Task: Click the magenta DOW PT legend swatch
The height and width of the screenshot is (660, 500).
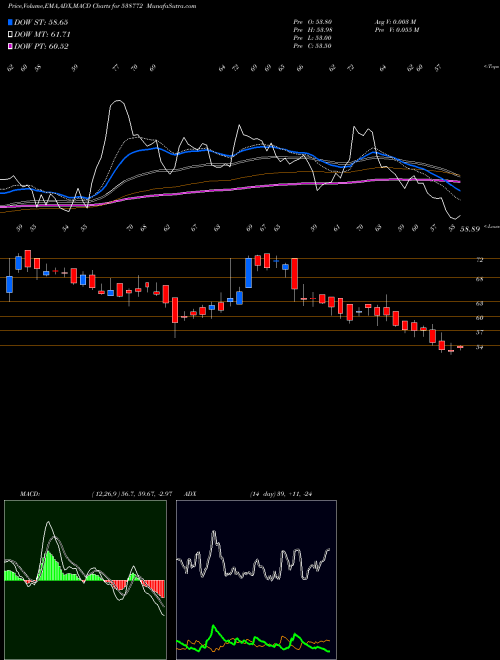Action: 11,46
